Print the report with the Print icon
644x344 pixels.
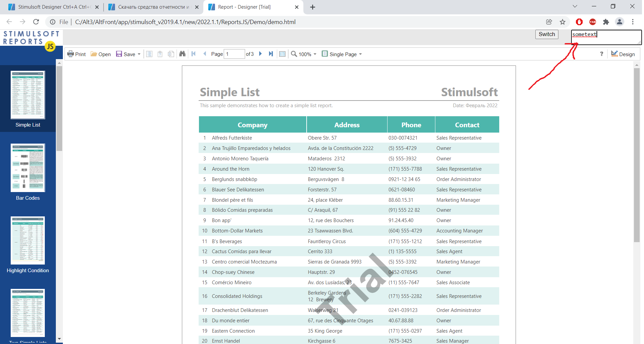coord(77,54)
